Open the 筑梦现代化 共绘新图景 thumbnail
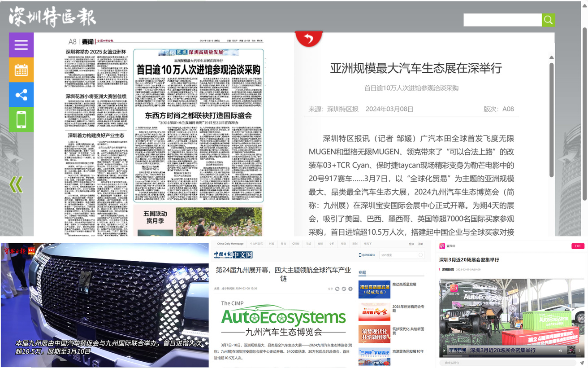588x368 pixels. click(374, 334)
